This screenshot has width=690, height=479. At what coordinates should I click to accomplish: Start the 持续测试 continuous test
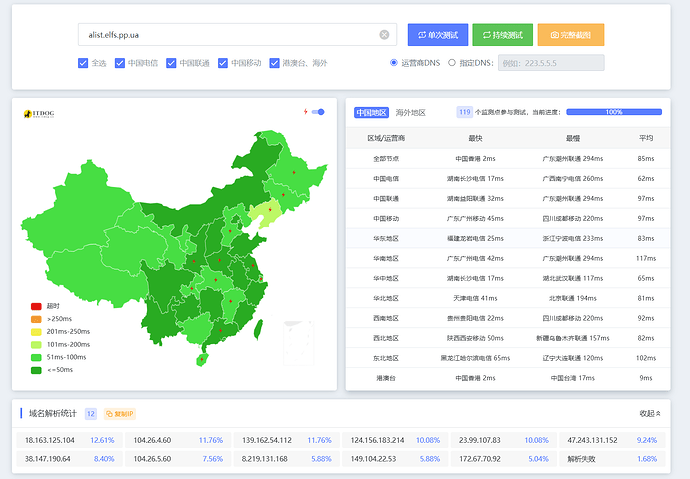(x=503, y=35)
